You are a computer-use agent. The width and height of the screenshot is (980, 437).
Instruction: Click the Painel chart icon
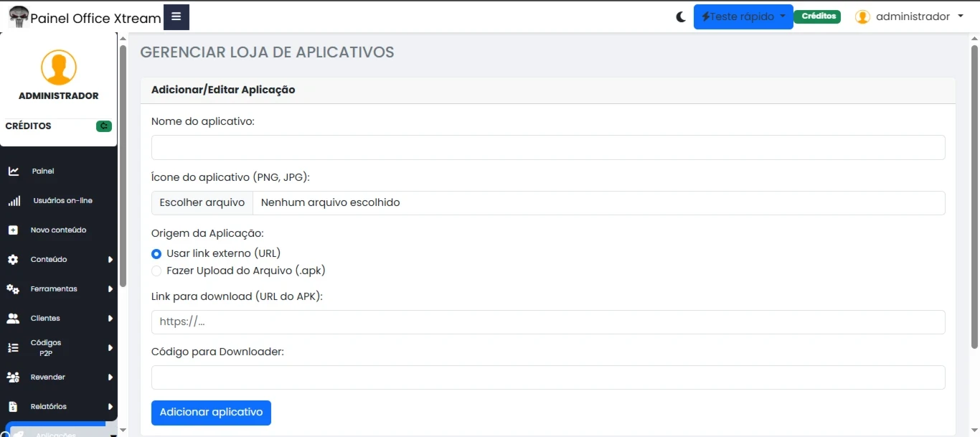tap(14, 171)
